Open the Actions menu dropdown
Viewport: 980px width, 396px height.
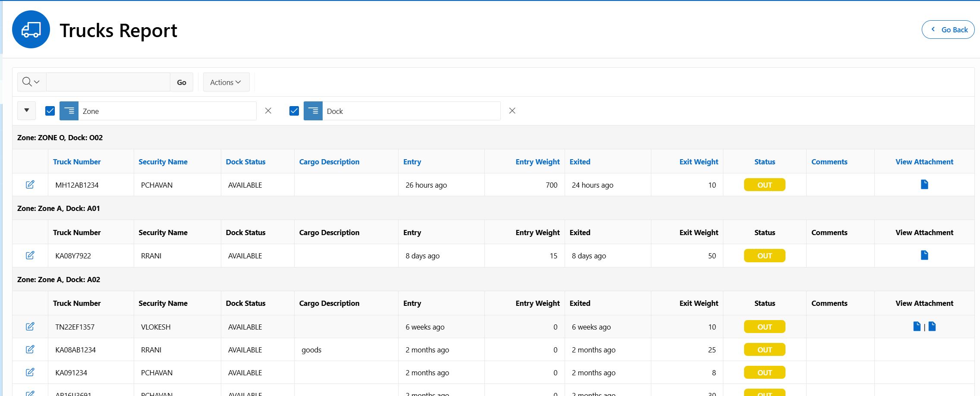226,82
